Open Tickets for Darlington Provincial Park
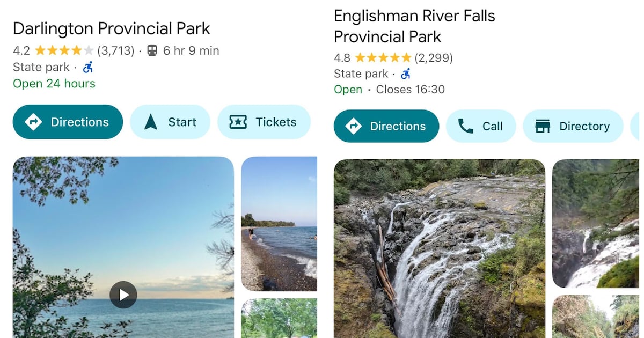The image size is (644, 338). 264,122
